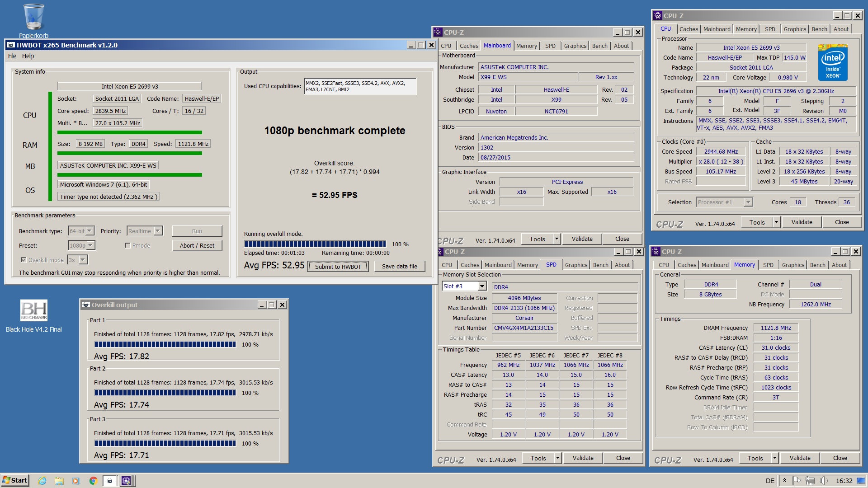The image size is (868, 488).
Task: Open Google Chrome from the taskbar
Action: pyautogui.click(x=93, y=481)
